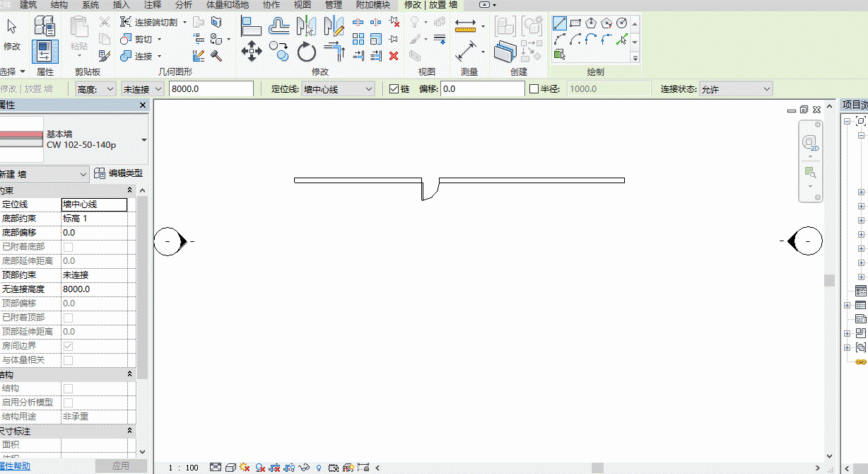Open the 结构 ribbon tab
Screen dimensions: 868x474
tap(59, 5)
